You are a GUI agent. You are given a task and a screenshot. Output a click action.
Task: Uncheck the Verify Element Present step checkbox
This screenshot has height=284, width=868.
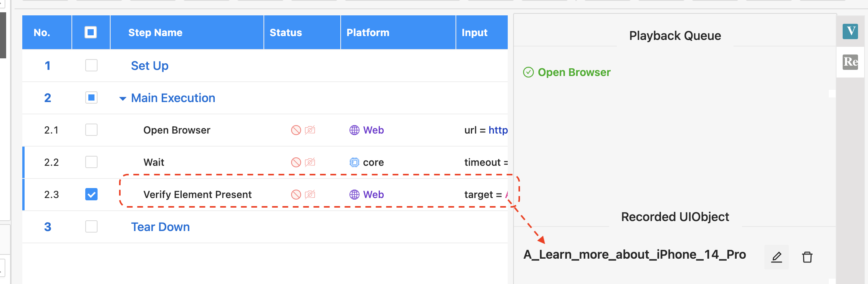click(91, 194)
